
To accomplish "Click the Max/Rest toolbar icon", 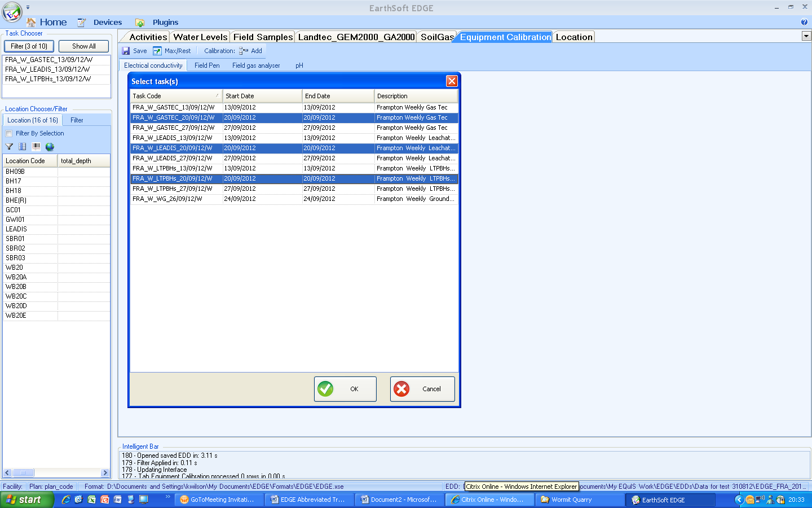I will click(x=157, y=51).
